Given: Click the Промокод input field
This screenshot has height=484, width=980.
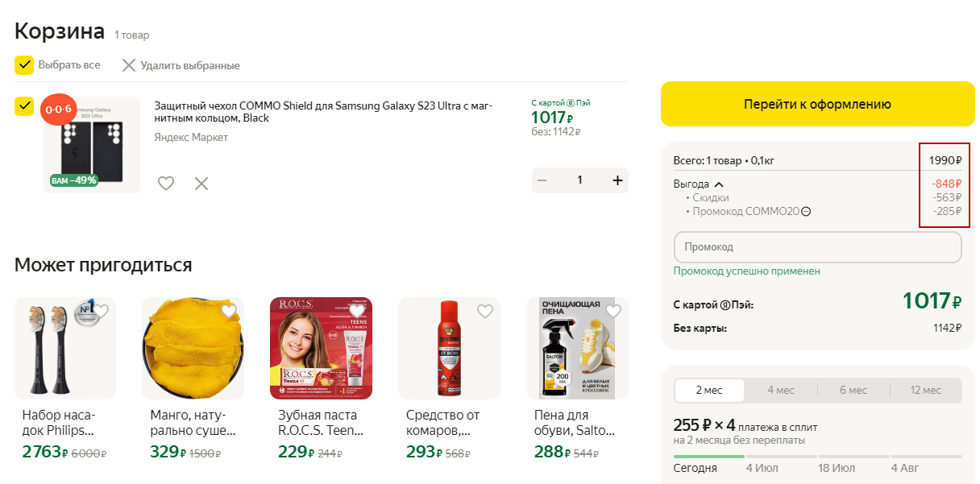Looking at the screenshot, I should click(817, 247).
